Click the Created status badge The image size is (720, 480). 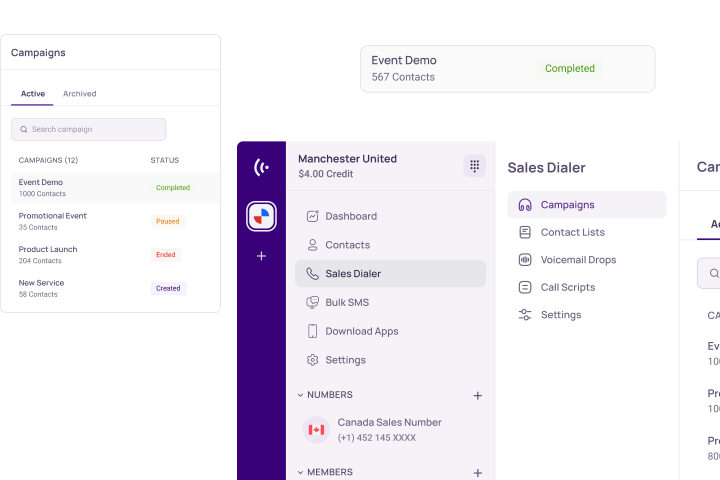168,288
